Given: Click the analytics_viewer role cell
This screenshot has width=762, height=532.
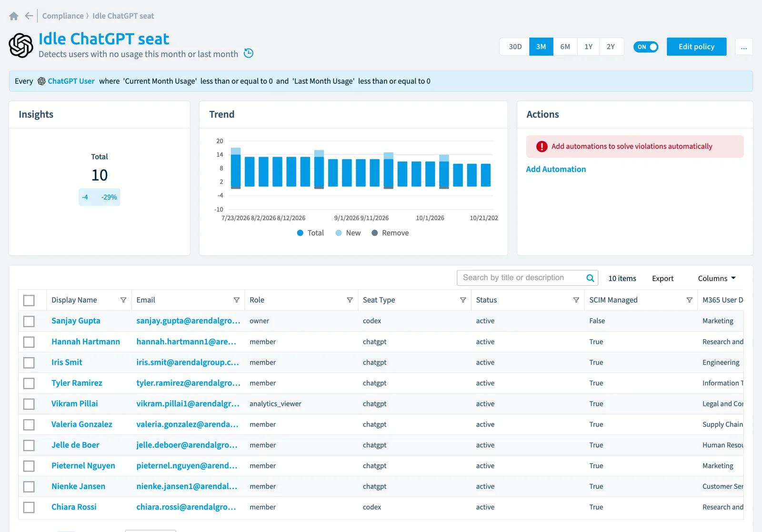Looking at the screenshot, I should click(275, 404).
